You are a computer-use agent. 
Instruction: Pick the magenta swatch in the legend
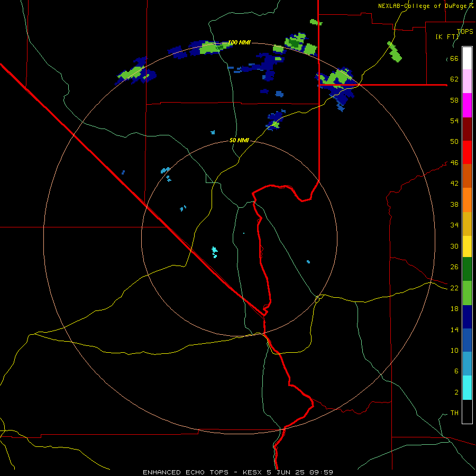[467, 105]
